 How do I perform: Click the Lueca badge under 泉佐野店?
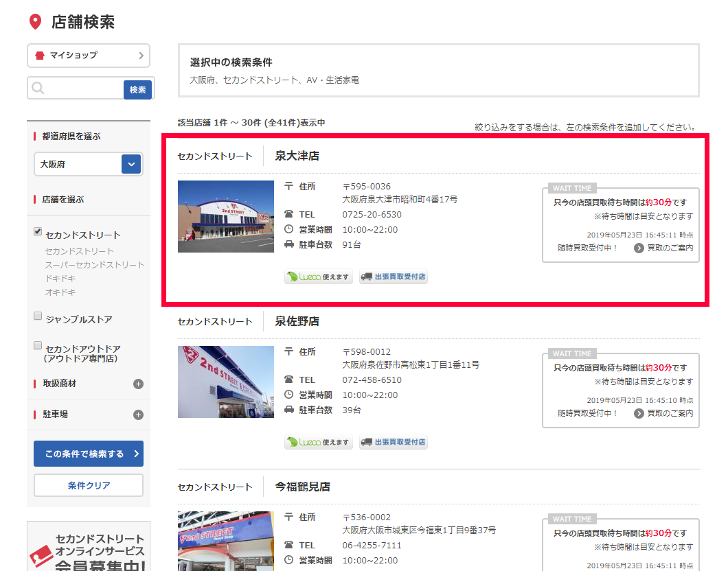click(x=319, y=443)
